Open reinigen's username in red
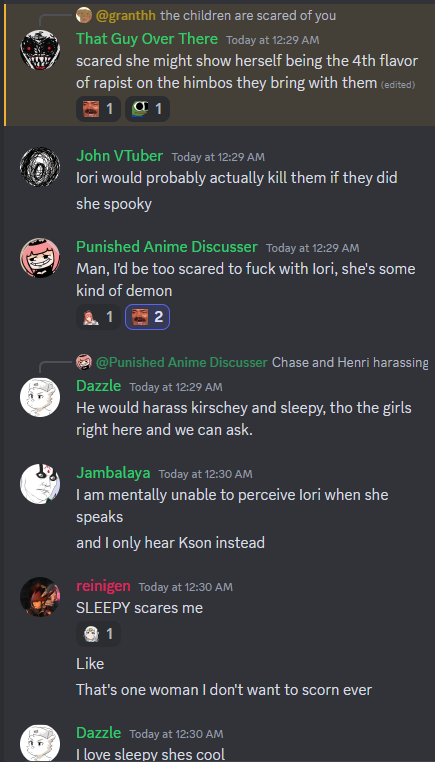Image resolution: width=435 pixels, height=762 pixels. tap(103, 586)
